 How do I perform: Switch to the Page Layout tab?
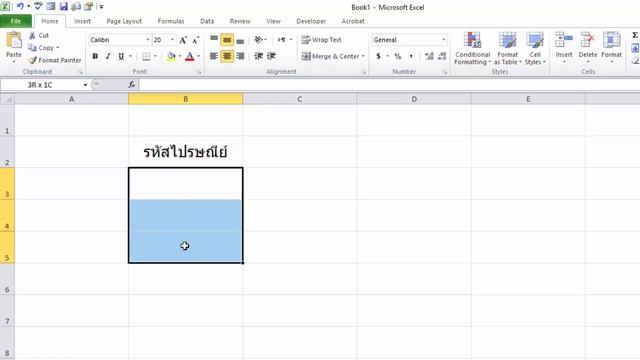(124, 21)
